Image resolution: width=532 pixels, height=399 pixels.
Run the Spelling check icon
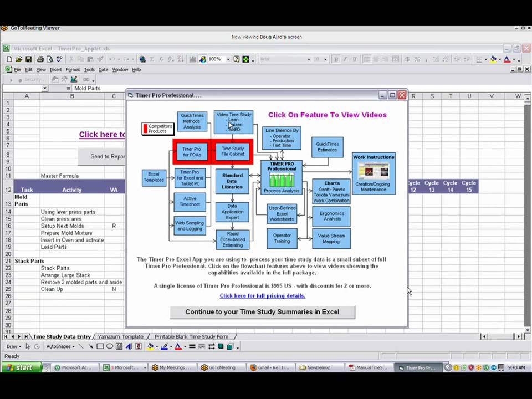pyautogui.click(x=59, y=59)
